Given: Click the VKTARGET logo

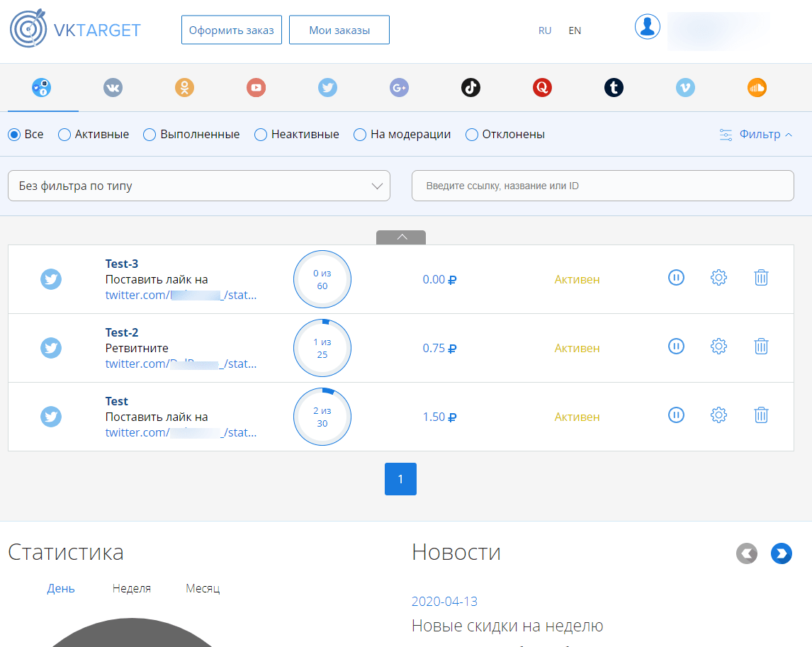Looking at the screenshot, I should pyautogui.click(x=75, y=28).
